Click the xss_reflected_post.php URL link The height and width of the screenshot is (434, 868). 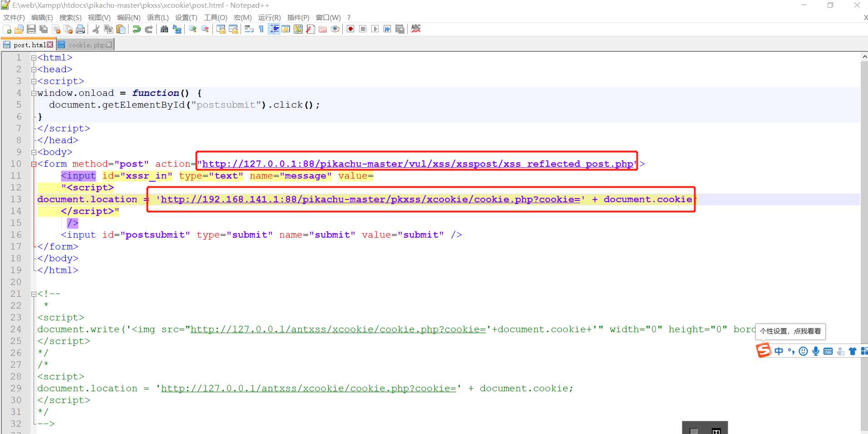point(418,164)
